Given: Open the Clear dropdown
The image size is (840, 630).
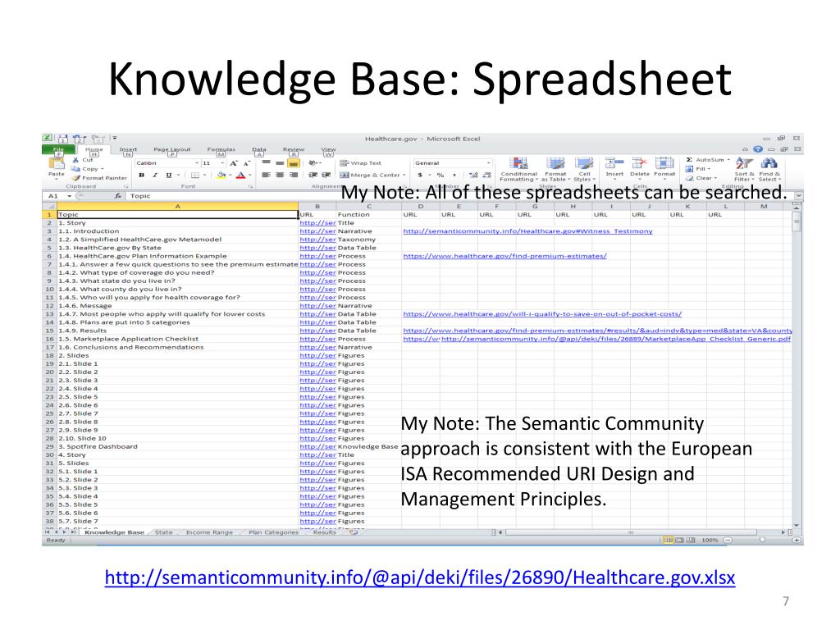Looking at the screenshot, I should (701, 178).
